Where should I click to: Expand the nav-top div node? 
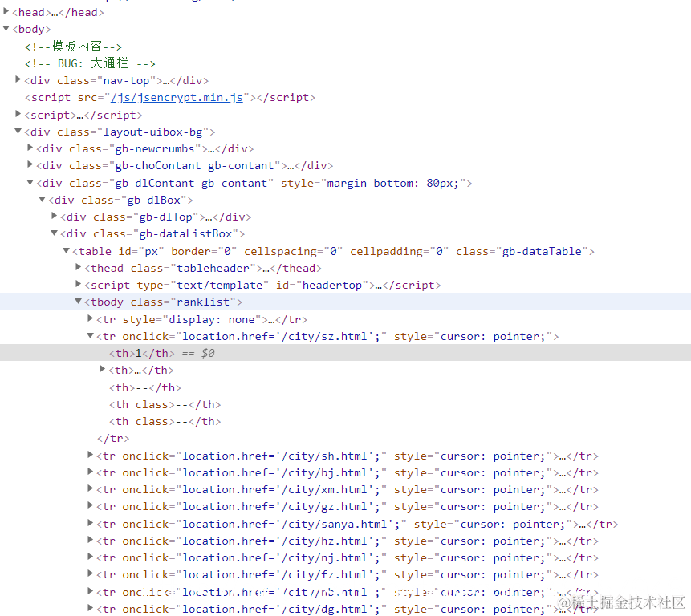click(18, 79)
